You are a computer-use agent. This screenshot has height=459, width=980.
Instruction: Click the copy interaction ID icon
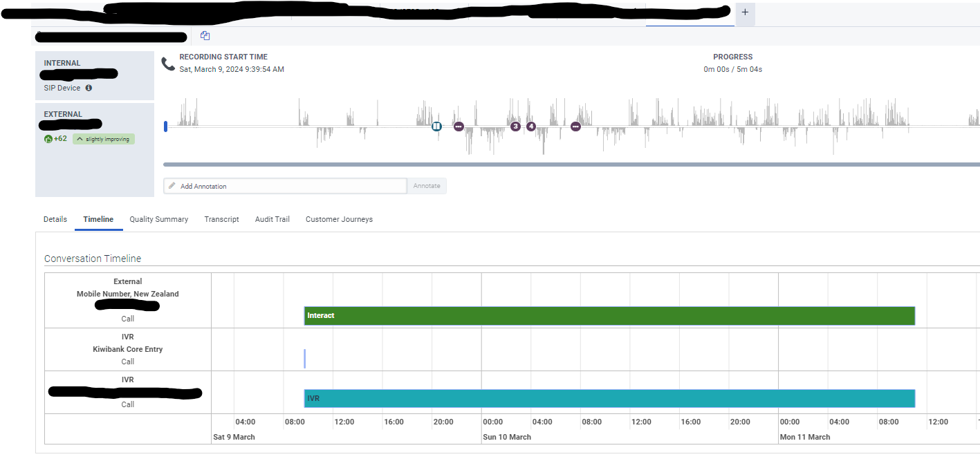(x=205, y=35)
